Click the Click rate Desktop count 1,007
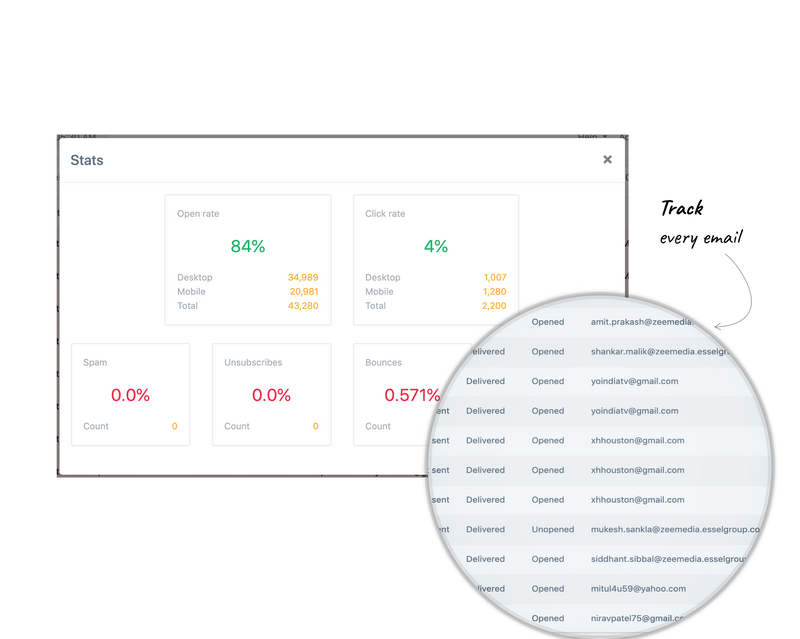The width and height of the screenshot is (800, 639). pos(495,277)
